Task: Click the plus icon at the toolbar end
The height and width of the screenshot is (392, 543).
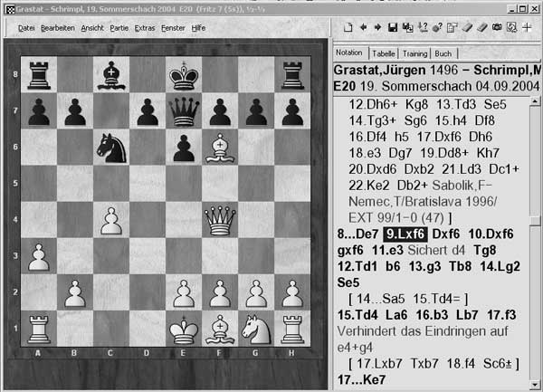Action: tap(527, 27)
